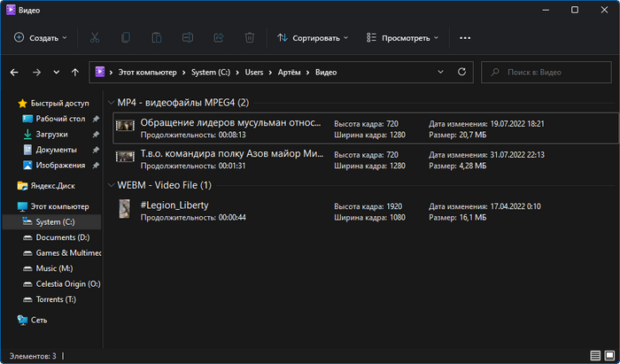
Task: Click the Paste clipboard icon
Action: pos(157,38)
